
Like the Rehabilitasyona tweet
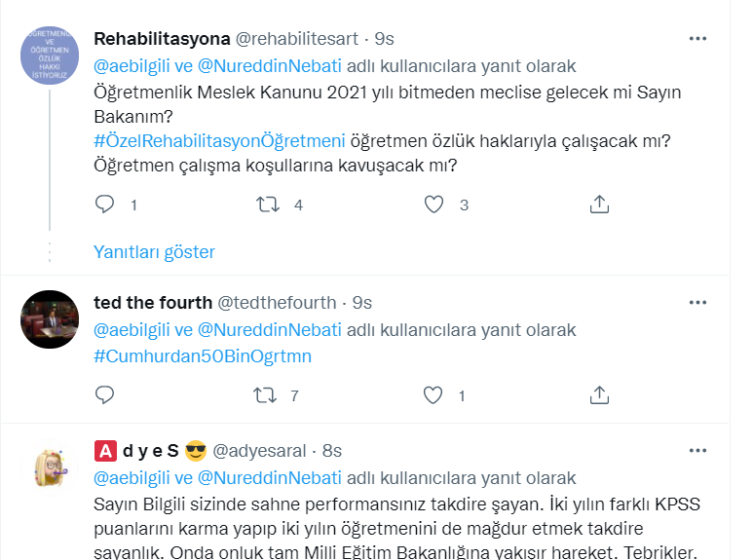coord(434,205)
